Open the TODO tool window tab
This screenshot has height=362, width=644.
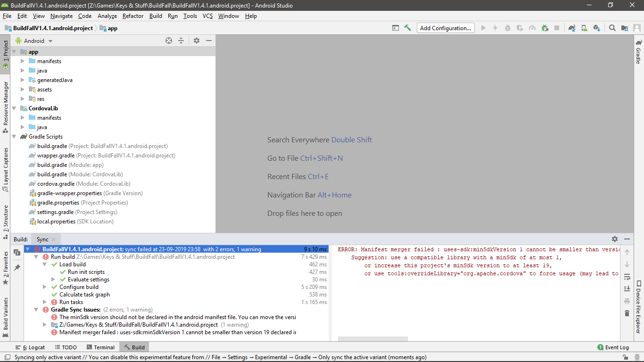point(65,347)
